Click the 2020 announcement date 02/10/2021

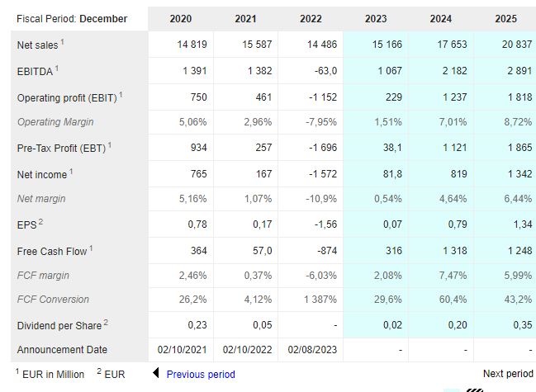(x=182, y=350)
